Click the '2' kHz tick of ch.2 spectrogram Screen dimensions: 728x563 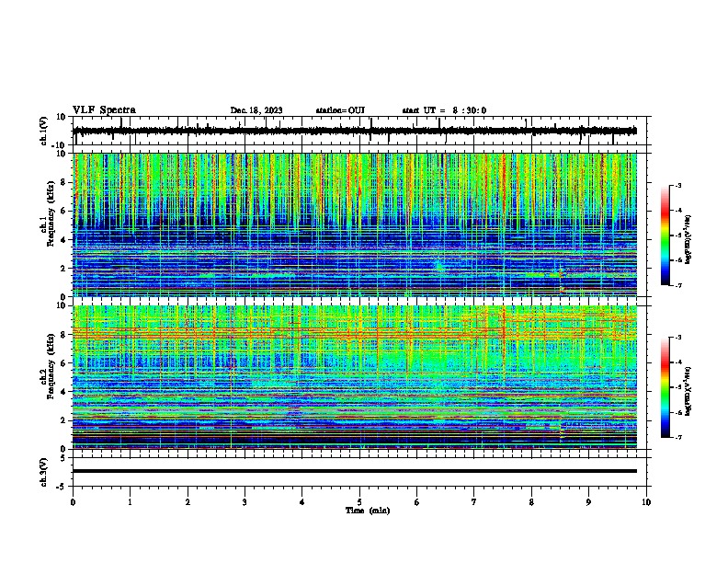tap(63, 420)
